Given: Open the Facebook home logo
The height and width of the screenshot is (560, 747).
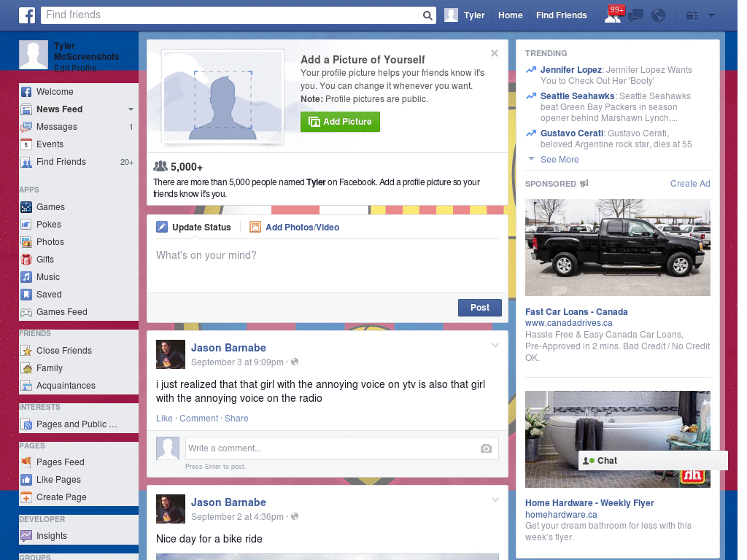Looking at the screenshot, I should 26,15.
